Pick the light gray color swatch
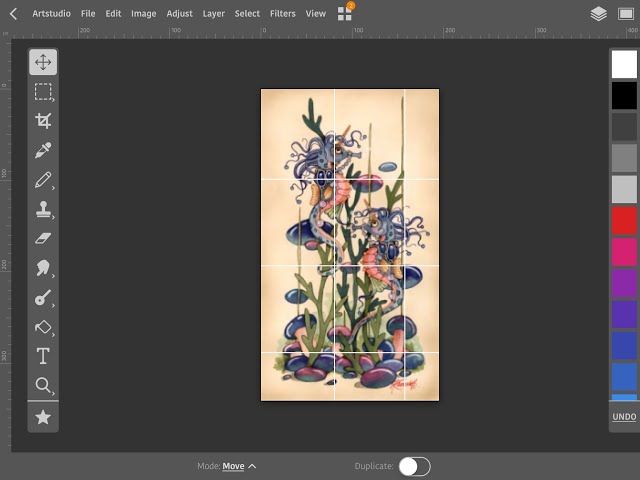640x480 pixels. coord(624,189)
